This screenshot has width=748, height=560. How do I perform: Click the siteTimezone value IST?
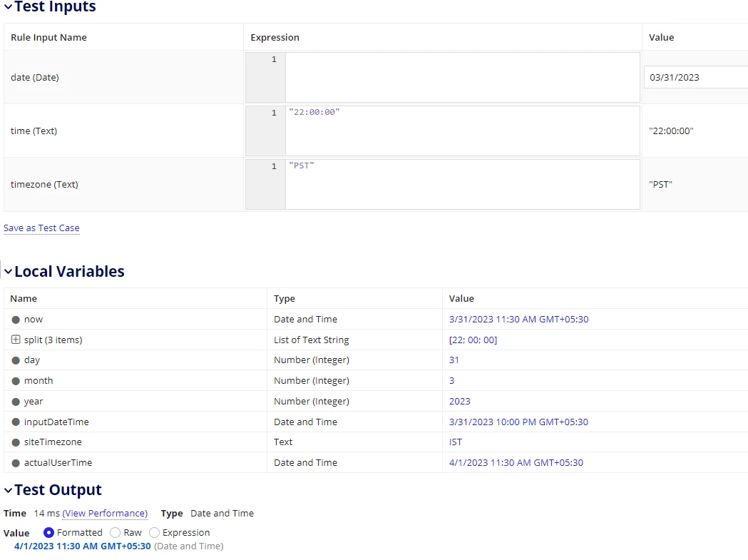tap(456, 442)
